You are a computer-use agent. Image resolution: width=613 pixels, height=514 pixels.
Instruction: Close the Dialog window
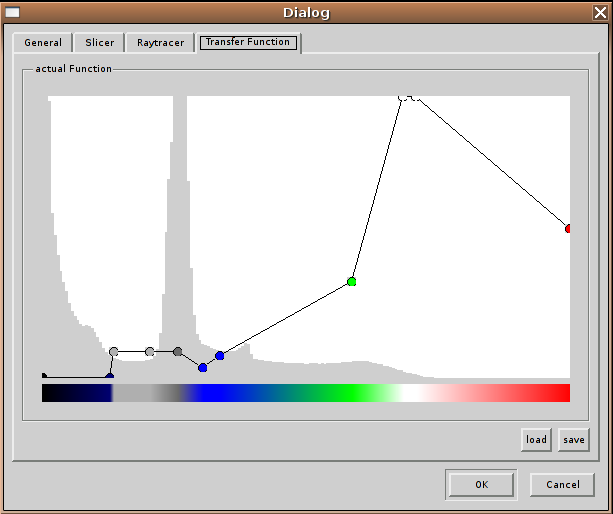pos(600,13)
